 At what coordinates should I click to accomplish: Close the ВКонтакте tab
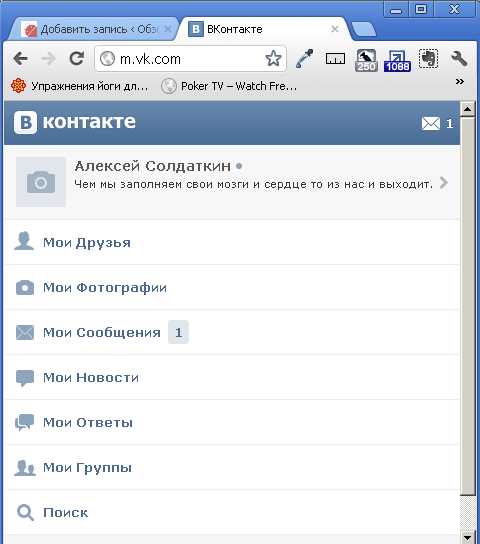point(335,29)
